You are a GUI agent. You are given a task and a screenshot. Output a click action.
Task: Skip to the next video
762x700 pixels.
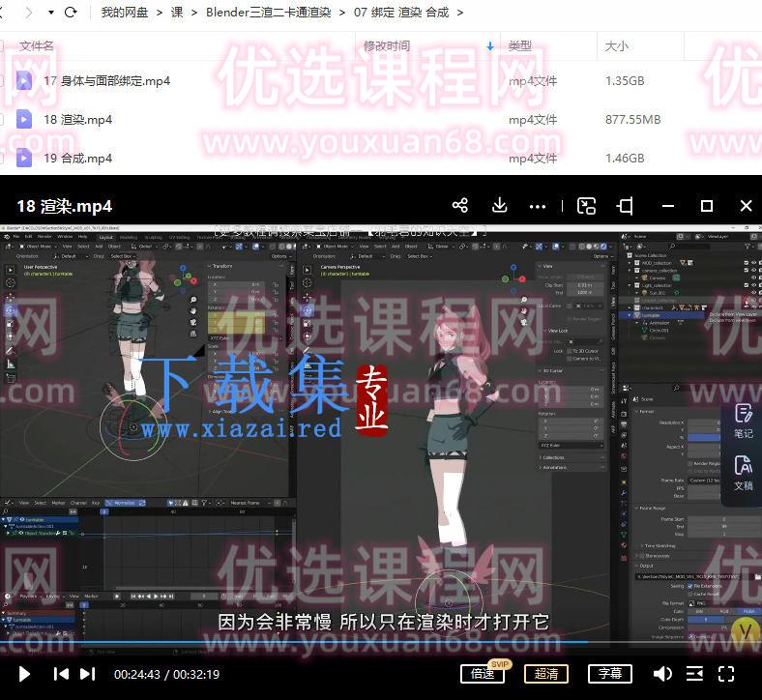[x=87, y=674]
